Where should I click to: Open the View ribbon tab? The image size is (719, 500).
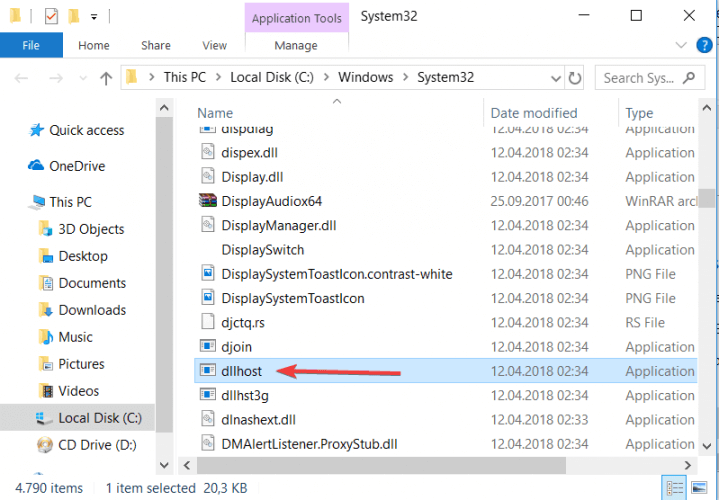[x=214, y=45]
